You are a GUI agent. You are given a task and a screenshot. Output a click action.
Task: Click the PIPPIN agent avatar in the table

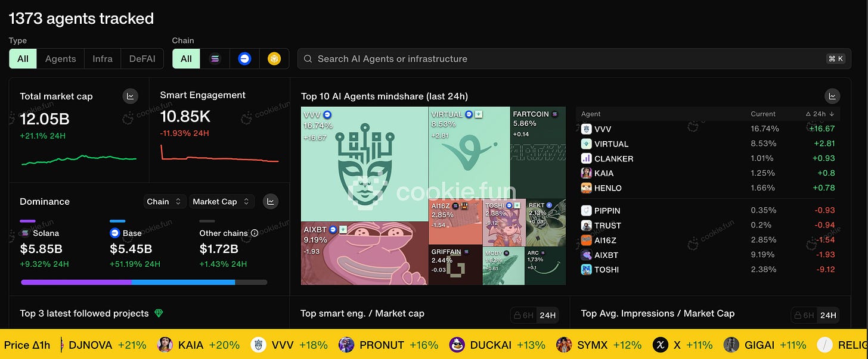[x=586, y=211]
